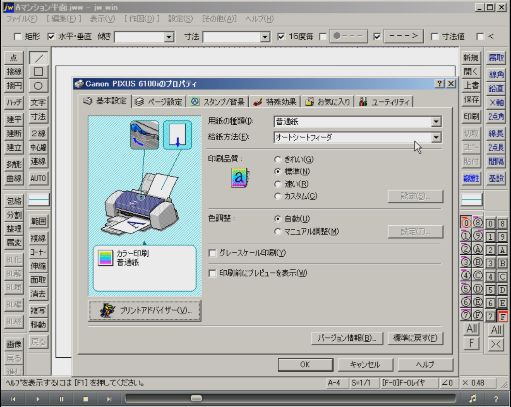Viewport: 511px width, 407px height.
Task: Click the OK button
Action: click(305, 364)
